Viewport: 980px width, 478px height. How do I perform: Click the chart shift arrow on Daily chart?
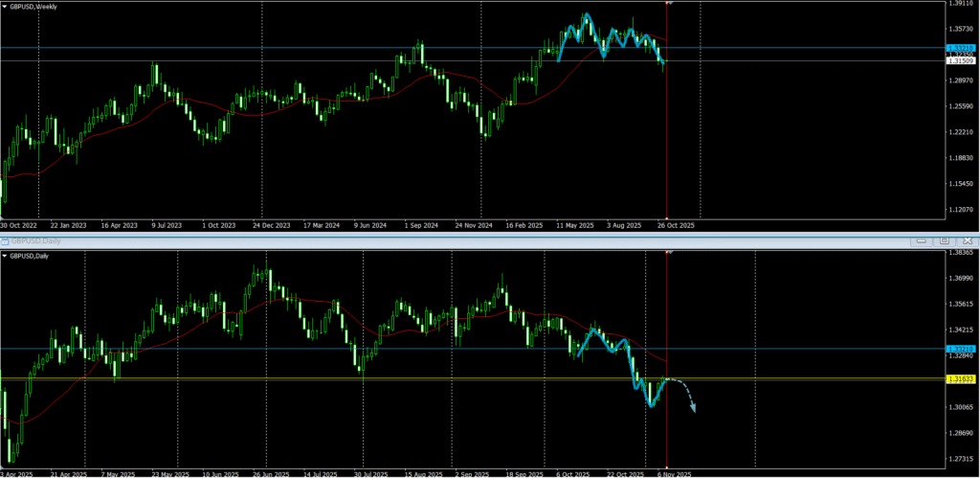coord(668,252)
